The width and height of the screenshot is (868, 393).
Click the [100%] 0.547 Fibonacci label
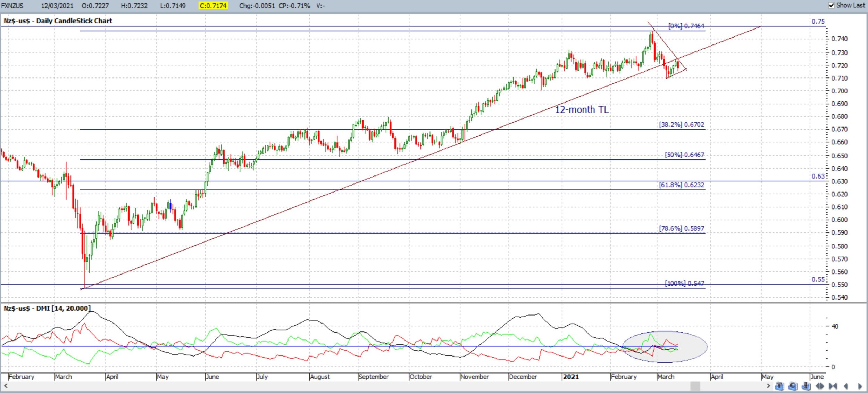tap(685, 283)
